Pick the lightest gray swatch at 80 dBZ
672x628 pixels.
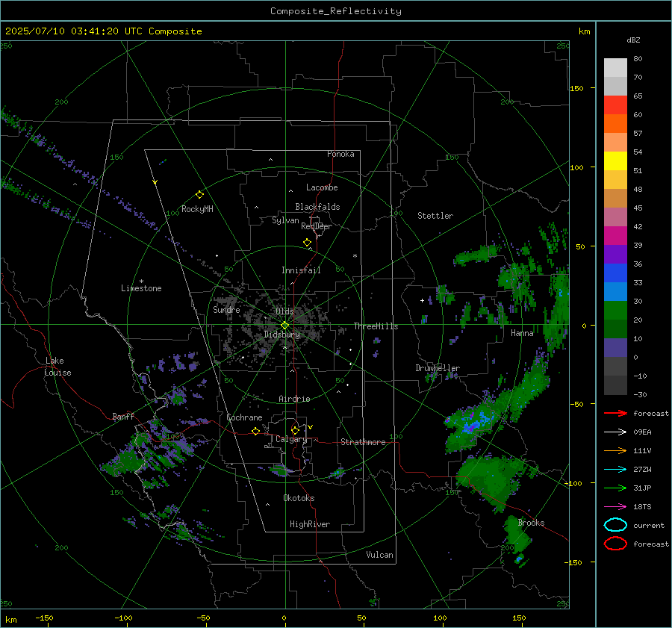tap(615, 68)
